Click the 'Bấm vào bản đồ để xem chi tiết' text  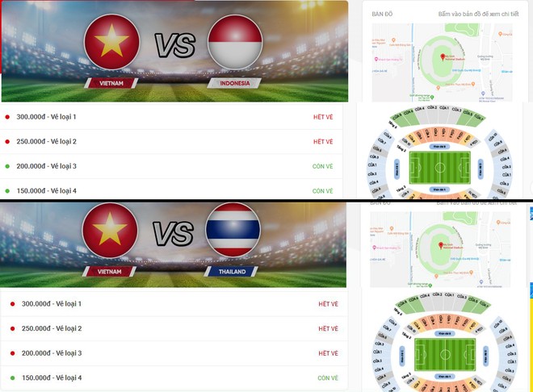(x=478, y=14)
